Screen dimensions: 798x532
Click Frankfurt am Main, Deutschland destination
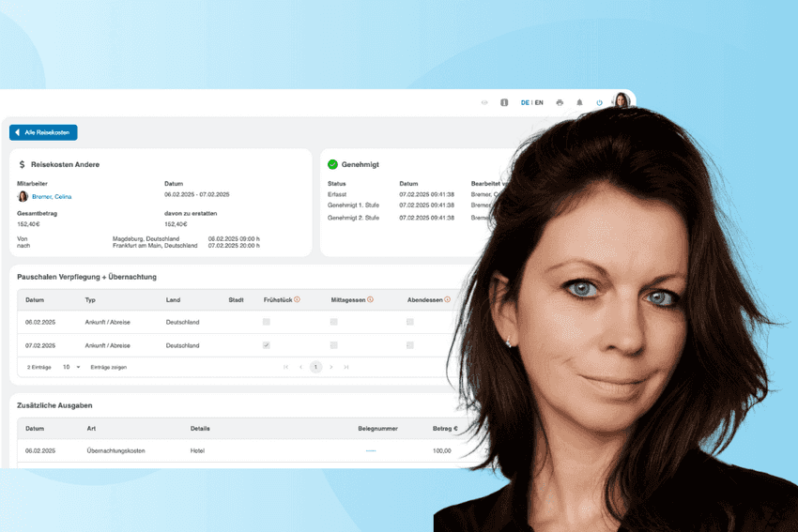155,246
